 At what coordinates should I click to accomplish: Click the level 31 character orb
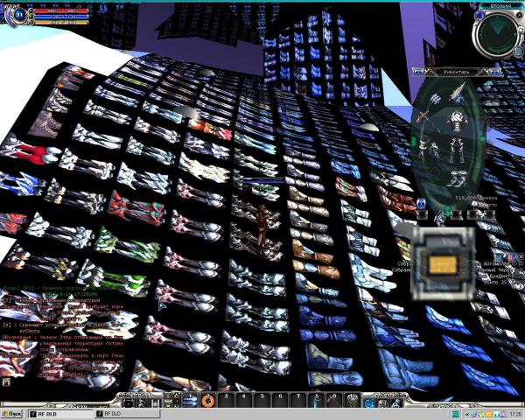(20, 14)
